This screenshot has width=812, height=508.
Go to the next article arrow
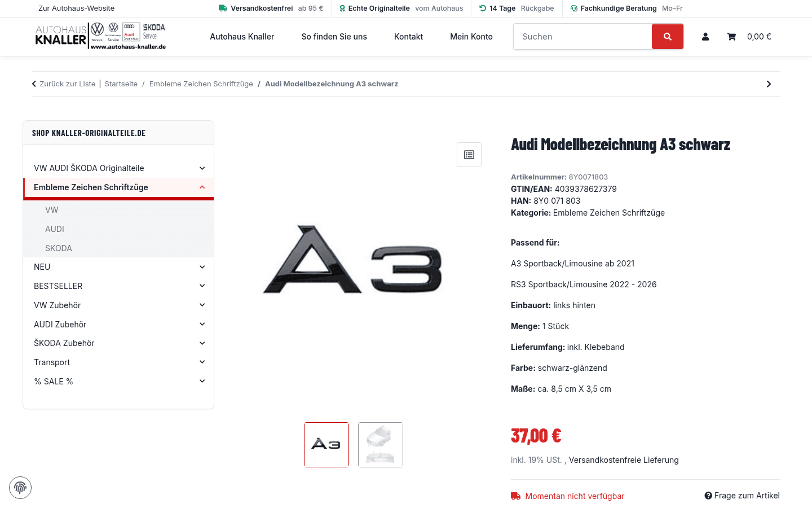[769, 84]
